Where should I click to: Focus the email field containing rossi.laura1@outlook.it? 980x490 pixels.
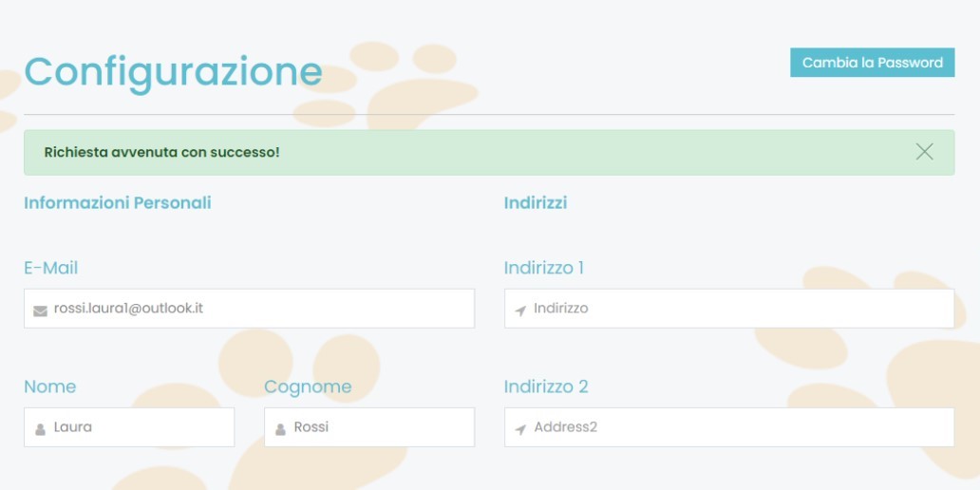pos(256,309)
